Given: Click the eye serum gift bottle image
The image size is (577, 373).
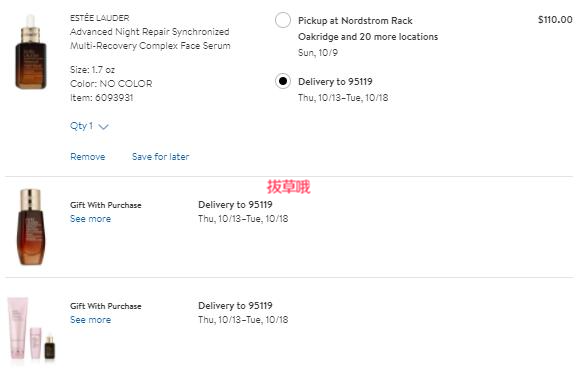Looking at the screenshot, I should click(x=31, y=227).
